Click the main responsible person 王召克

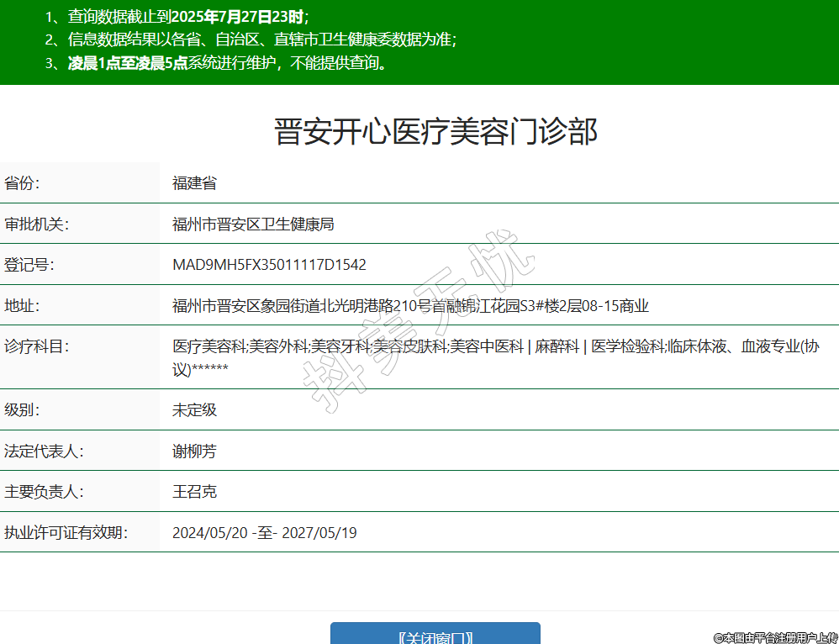click(194, 492)
